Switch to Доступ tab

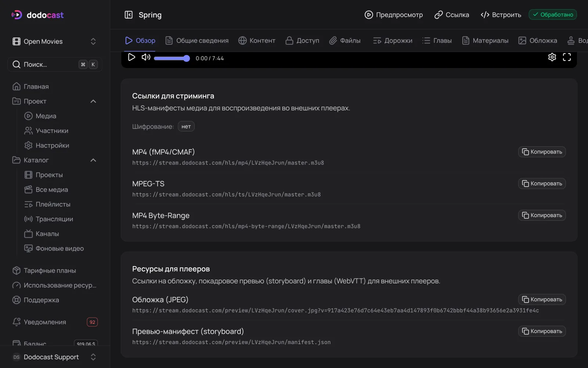(302, 40)
